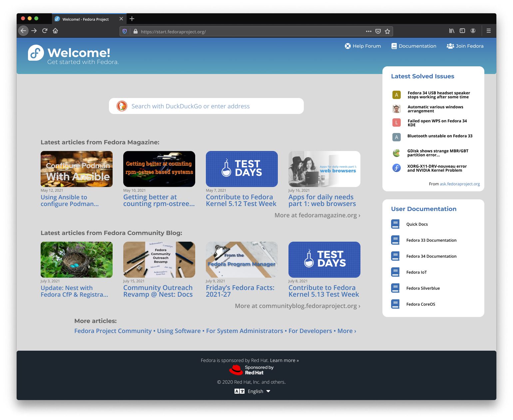This screenshot has width=513, height=420.
Task: Open Documentation in header navigation
Action: pos(414,46)
